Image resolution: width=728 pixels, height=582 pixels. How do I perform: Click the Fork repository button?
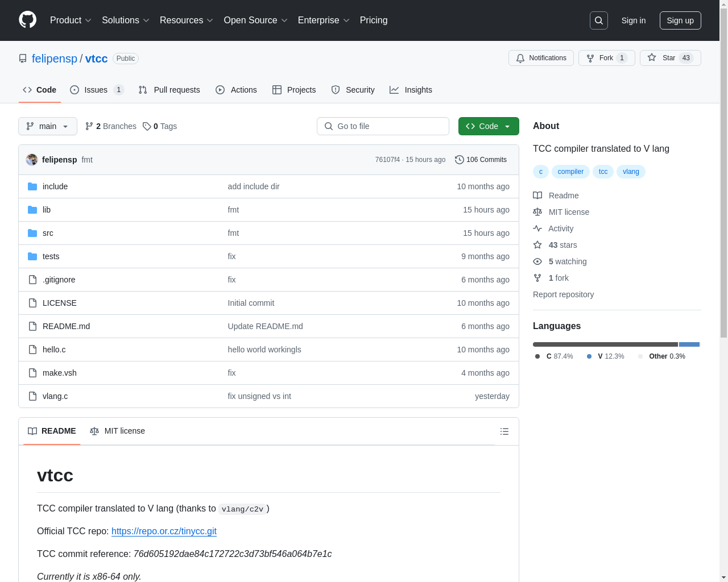pos(606,58)
